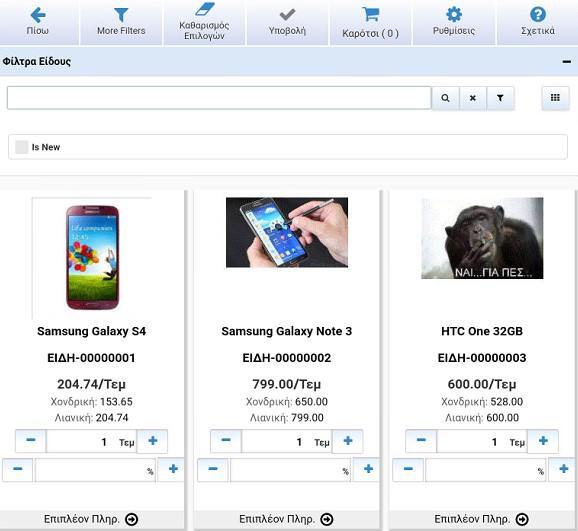Click the magnifier search icon
This screenshot has width=578, height=531.
click(445, 98)
